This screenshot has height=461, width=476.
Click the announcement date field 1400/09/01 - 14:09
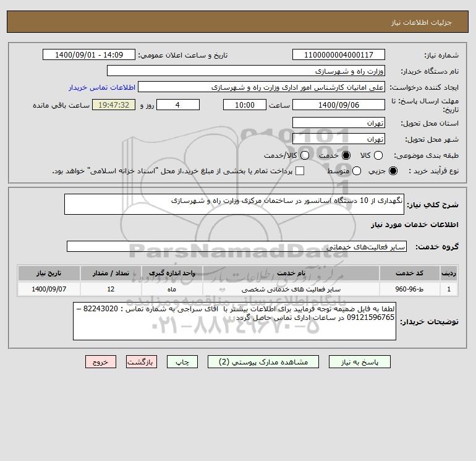(88, 54)
